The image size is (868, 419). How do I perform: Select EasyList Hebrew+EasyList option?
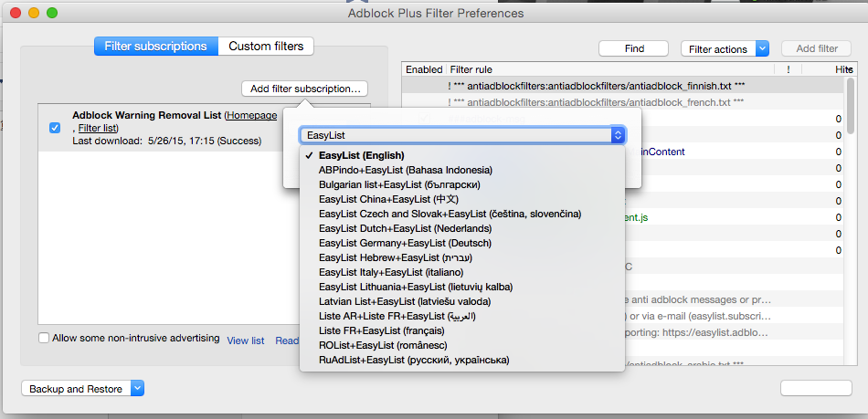click(461, 257)
